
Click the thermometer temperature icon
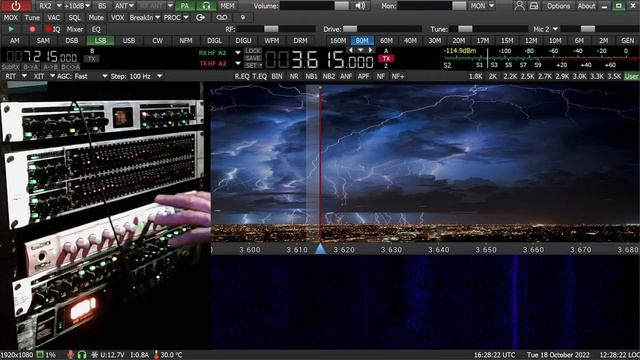point(156,355)
